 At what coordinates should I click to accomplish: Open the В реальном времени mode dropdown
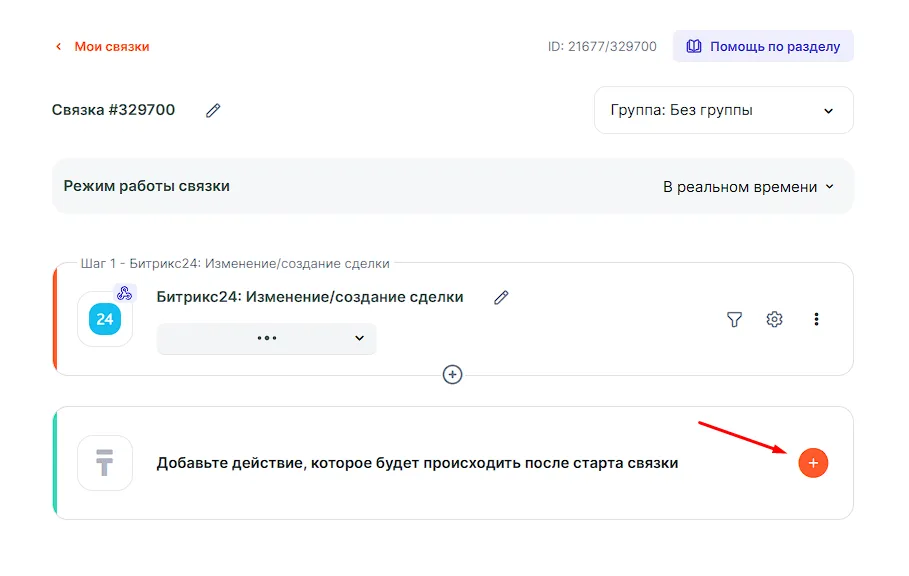point(748,187)
